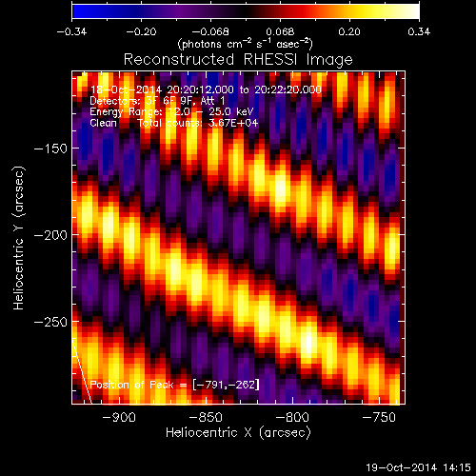
Task: Click colorbar label '-0.20'
Action: [x=141, y=31]
